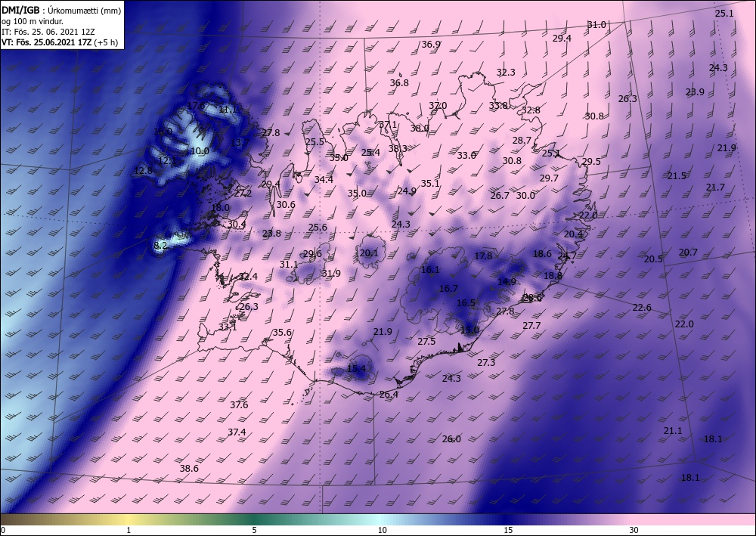
Task: Click the map value 29.7
Action: pos(549,178)
